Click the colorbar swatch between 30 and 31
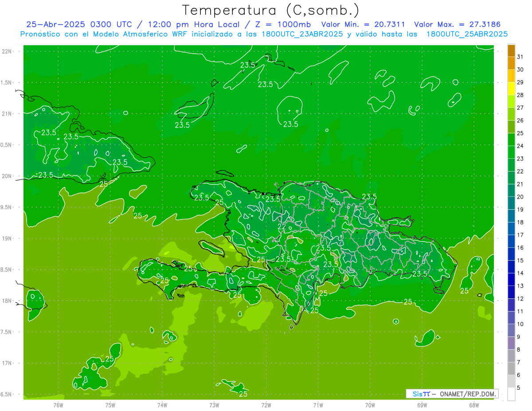Viewport: 532px width, 411px height. click(x=511, y=63)
